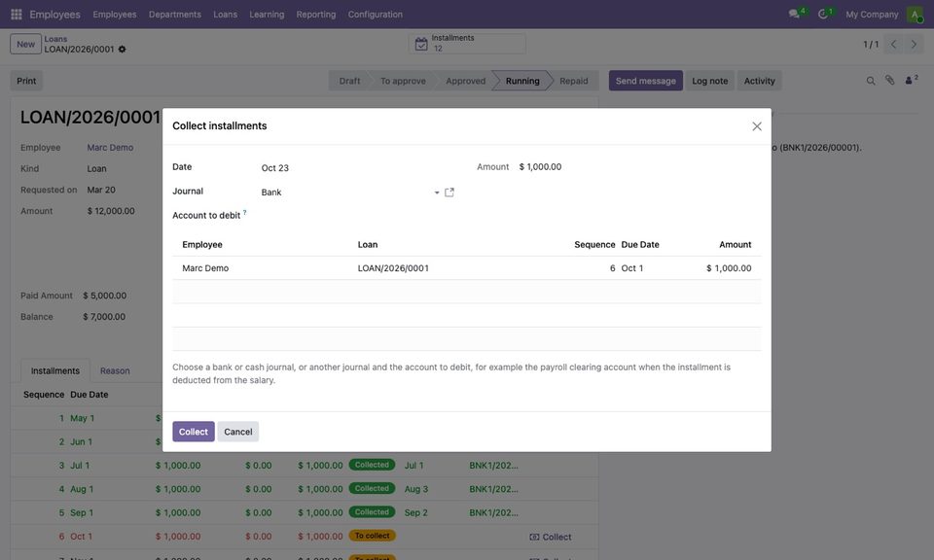Open the Marc Demo employee link on the form

coord(110,148)
